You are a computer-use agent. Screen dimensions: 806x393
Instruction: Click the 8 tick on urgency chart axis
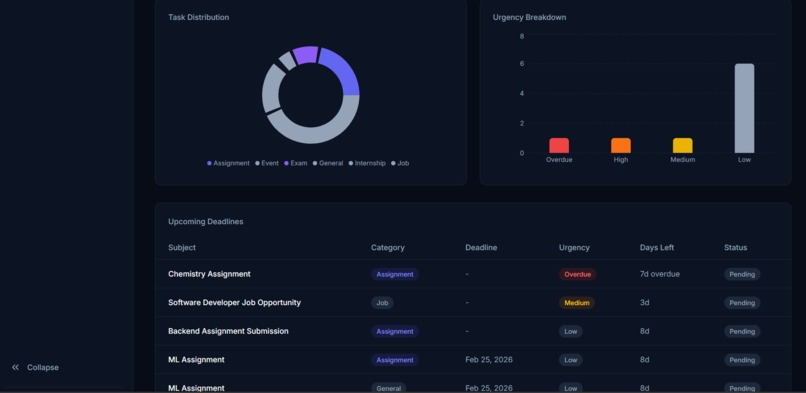pyautogui.click(x=522, y=36)
